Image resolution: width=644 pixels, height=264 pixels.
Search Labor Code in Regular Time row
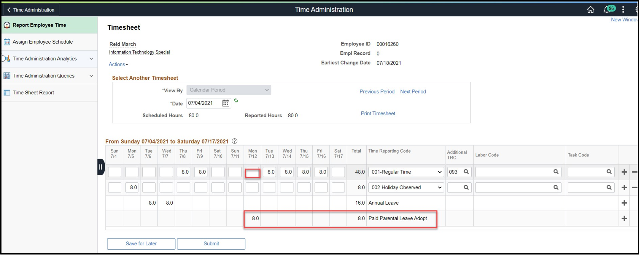tap(556, 172)
